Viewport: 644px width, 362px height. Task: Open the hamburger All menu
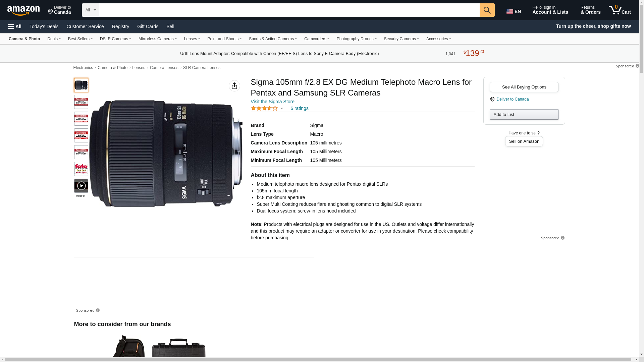coord(15,26)
